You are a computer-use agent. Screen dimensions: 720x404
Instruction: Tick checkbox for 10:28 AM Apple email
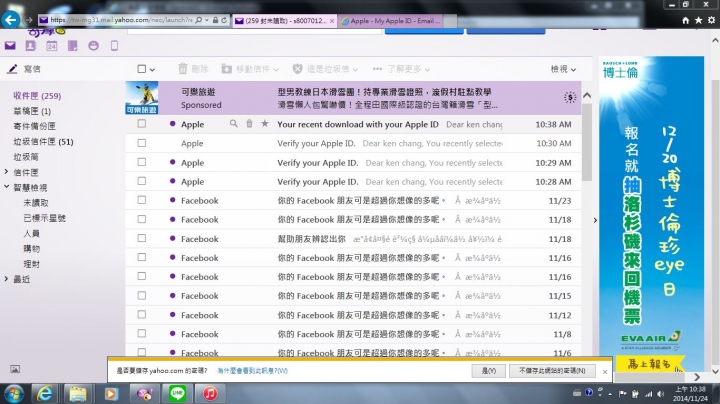(x=141, y=181)
